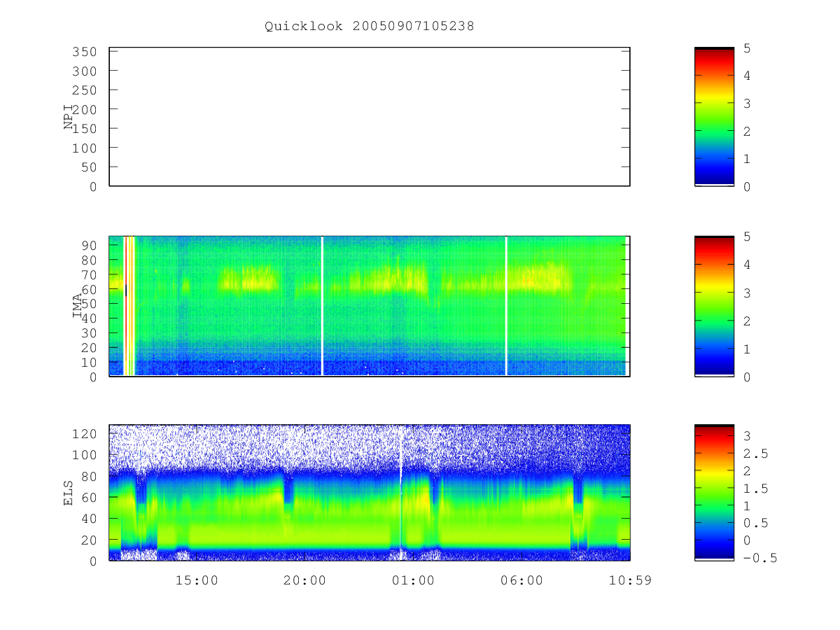
Task: Click the 10:59 time tick label
Action: tap(630, 580)
